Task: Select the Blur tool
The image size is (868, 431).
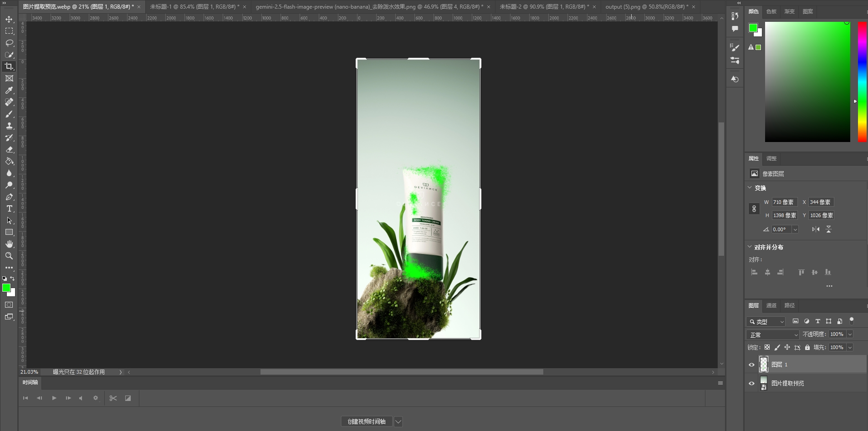Action: coord(9,173)
